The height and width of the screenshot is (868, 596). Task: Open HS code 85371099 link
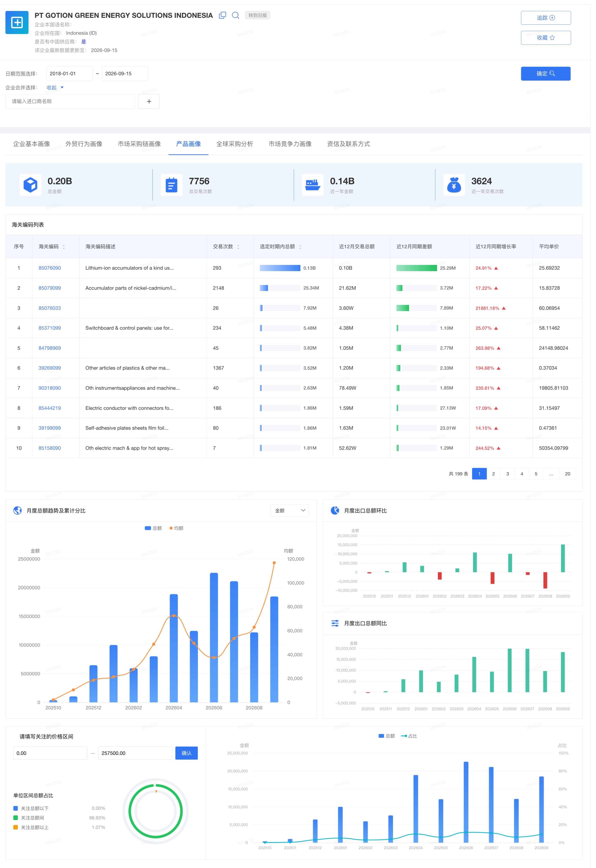pyautogui.click(x=50, y=328)
